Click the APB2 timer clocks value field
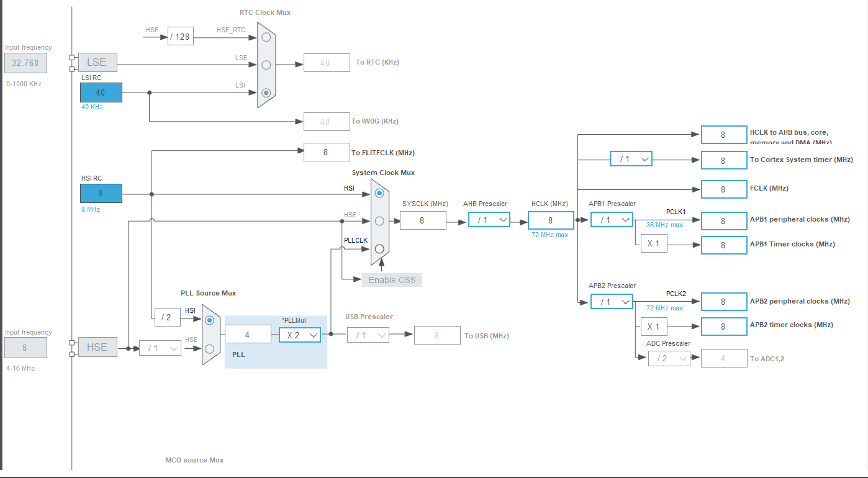This screenshot has height=478, width=868. coord(724,326)
